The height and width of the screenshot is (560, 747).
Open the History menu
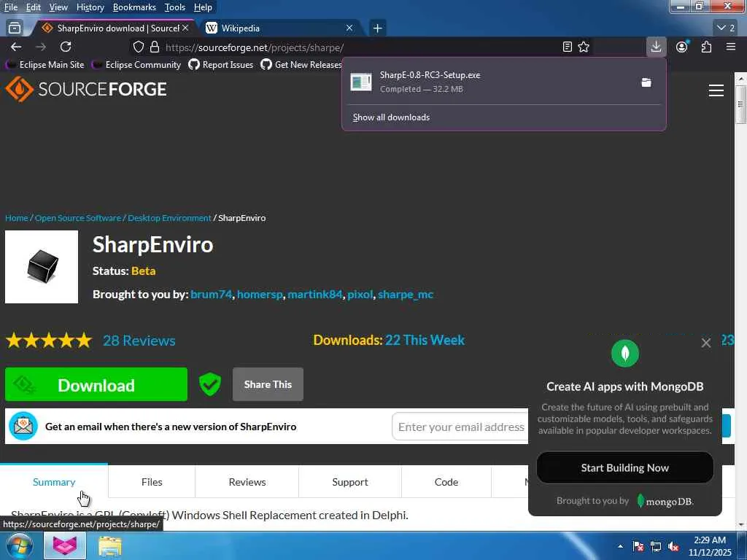point(90,7)
